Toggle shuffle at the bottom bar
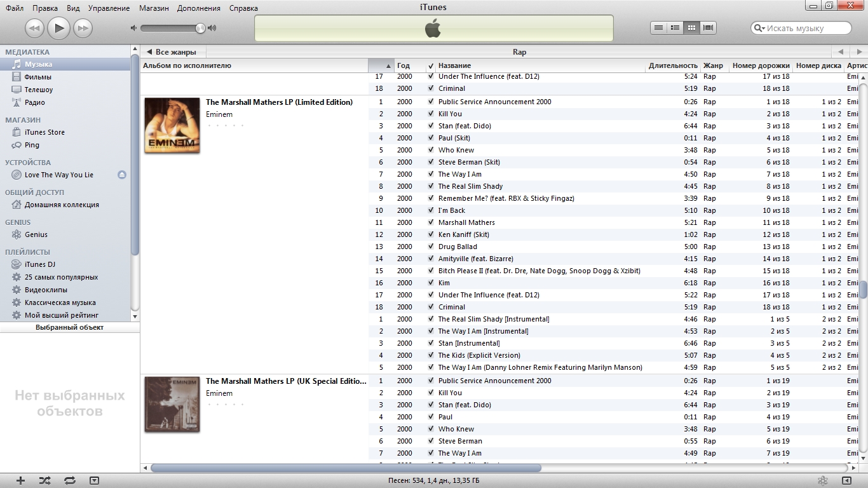This screenshot has width=868, height=488. coord(44,481)
